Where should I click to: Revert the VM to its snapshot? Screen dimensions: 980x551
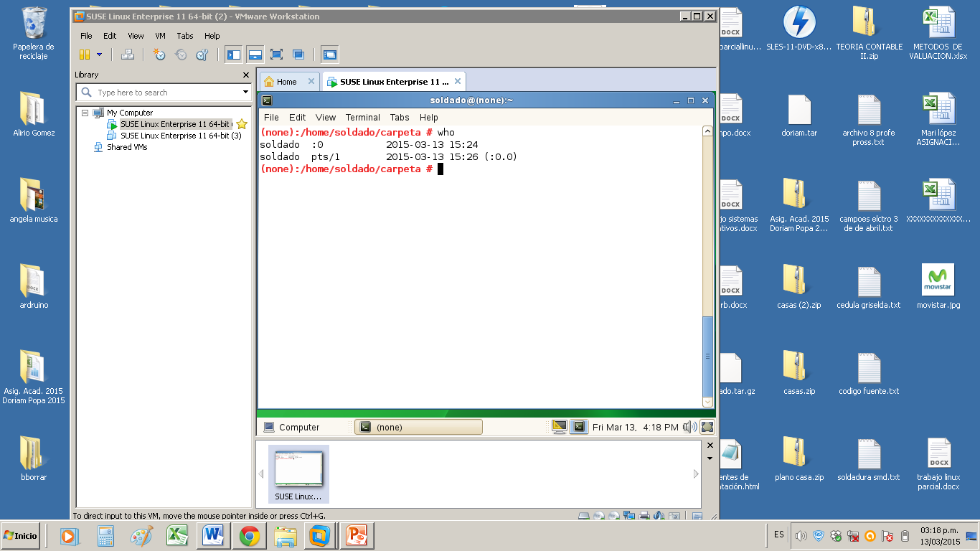179,55
